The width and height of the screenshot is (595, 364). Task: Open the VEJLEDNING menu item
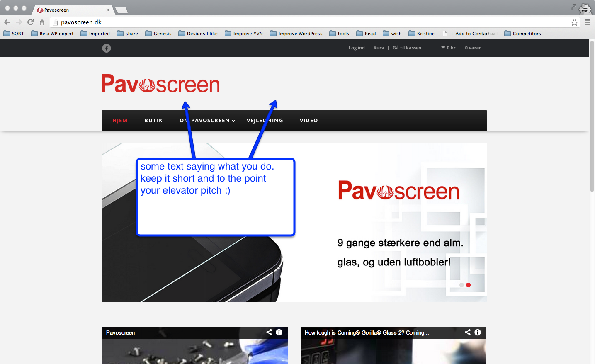pos(265,120)
